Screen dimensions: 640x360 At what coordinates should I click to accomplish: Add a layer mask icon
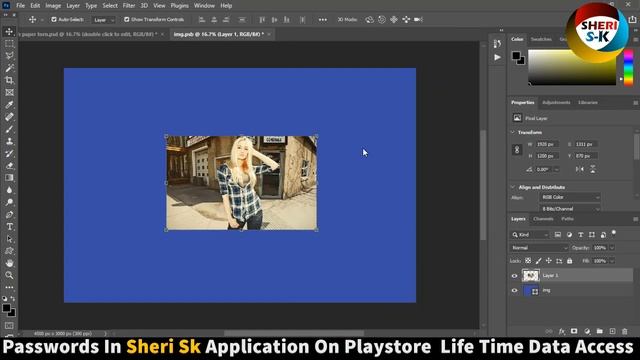[574, 331]
